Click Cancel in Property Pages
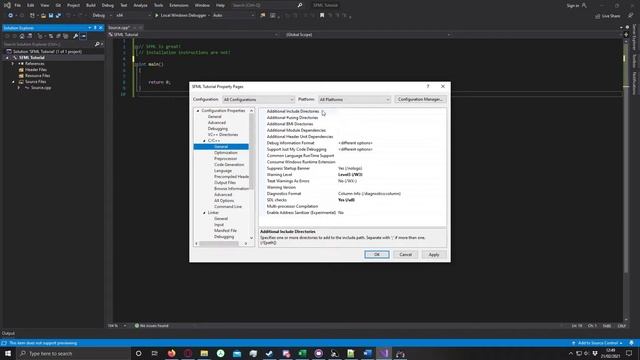Screen dimensions: 640x360 405,255
